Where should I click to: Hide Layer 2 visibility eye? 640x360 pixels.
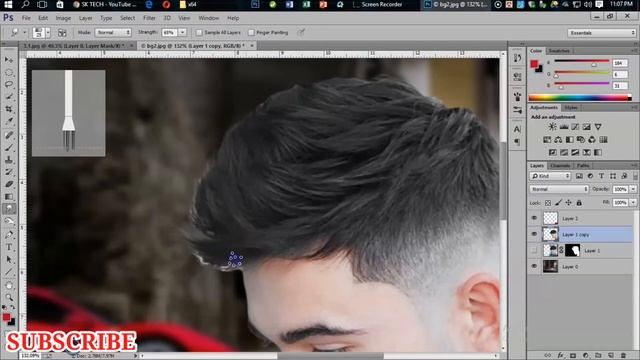[534, 218]
